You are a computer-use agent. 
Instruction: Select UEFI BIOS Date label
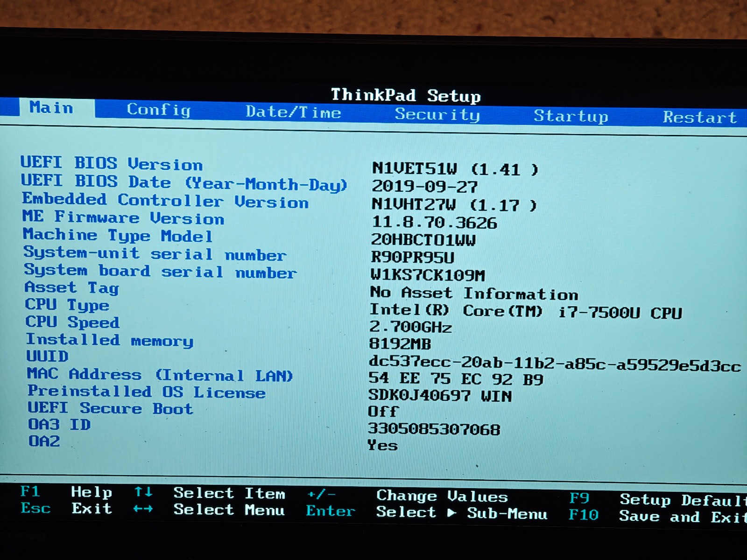click(x=184, y=182)
